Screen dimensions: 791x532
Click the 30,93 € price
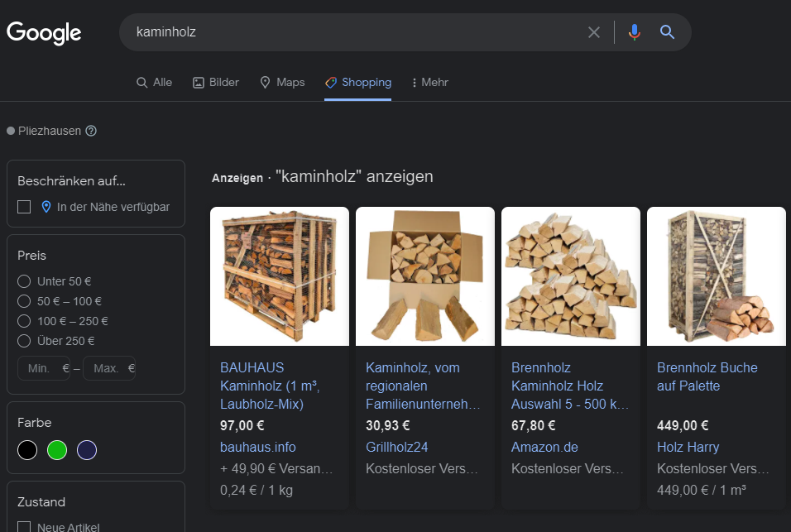387,425
